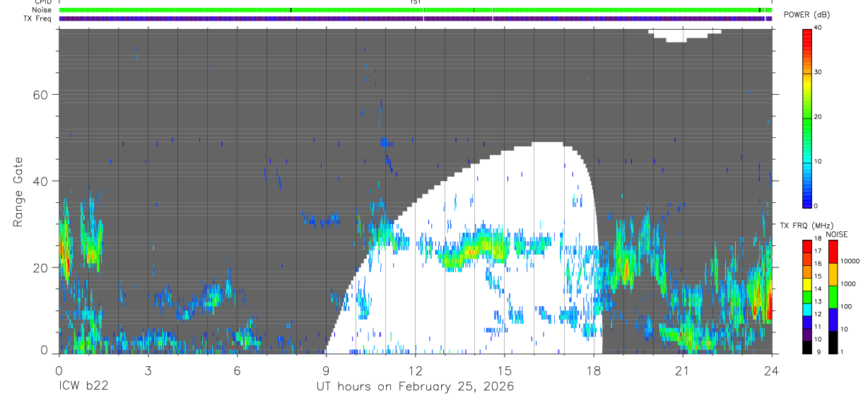Click the POWER (dB) legend title
The height and width of the screenshot is (401, 868).
point(807,15)
